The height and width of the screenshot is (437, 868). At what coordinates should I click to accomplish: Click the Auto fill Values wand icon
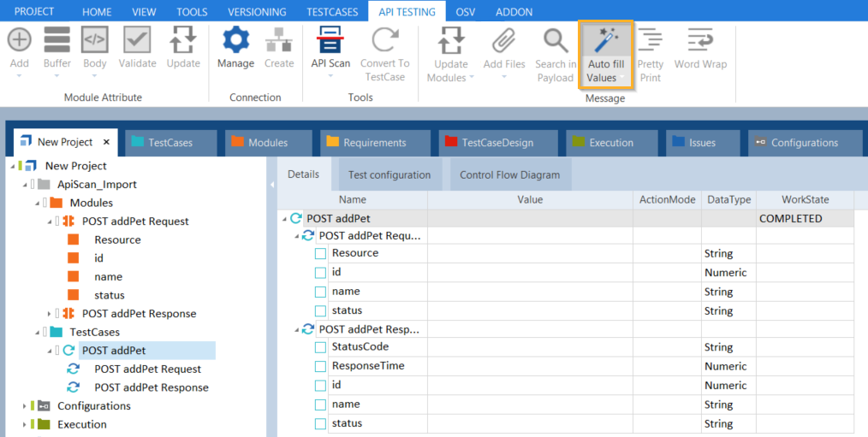pos(606,41)
